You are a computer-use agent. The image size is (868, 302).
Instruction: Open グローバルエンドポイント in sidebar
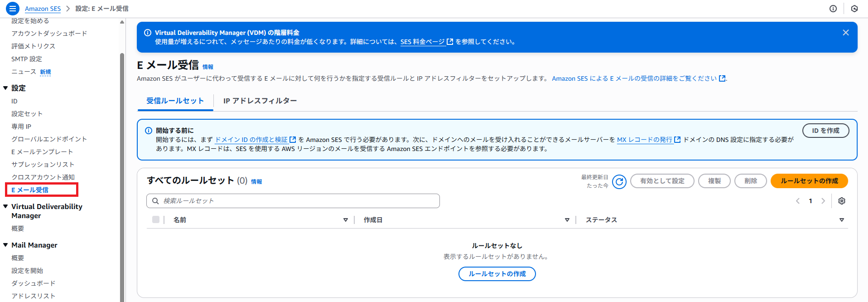(x=49, y=139)
